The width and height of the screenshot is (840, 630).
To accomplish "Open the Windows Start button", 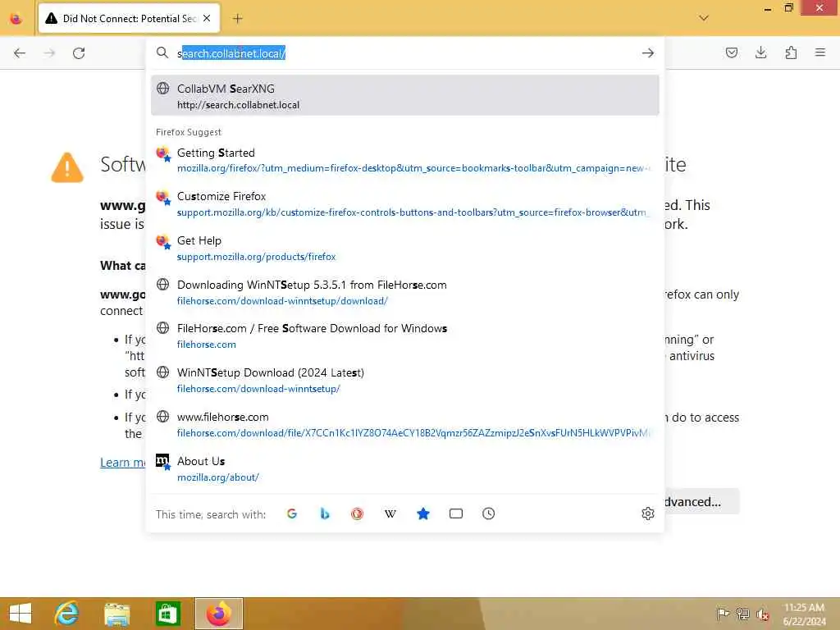I will coord(21,614).
